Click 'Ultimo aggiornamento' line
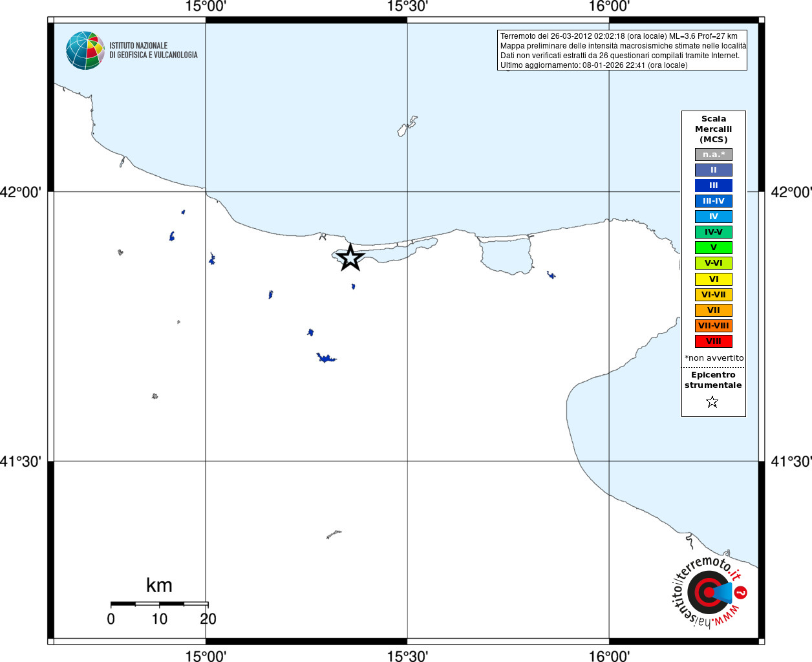This screenshot has height=662, width=812. coord(594,65)
